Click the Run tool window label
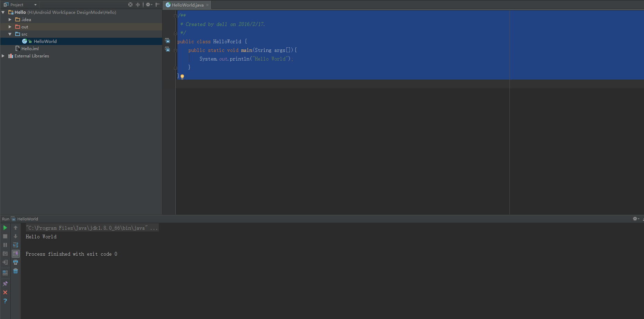Image resolution: width=644 pixels, height=319 pixels. point(6,219)
